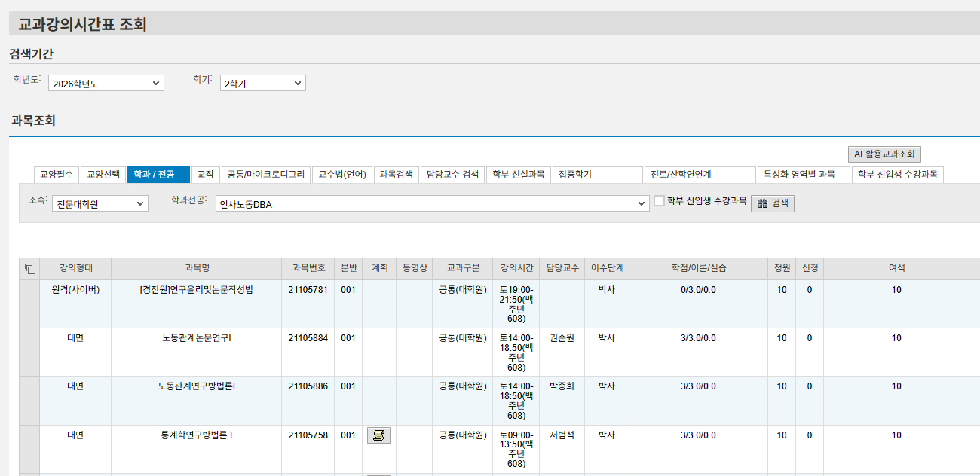Open the 담당교수 검색 tab

click(452, 175)
